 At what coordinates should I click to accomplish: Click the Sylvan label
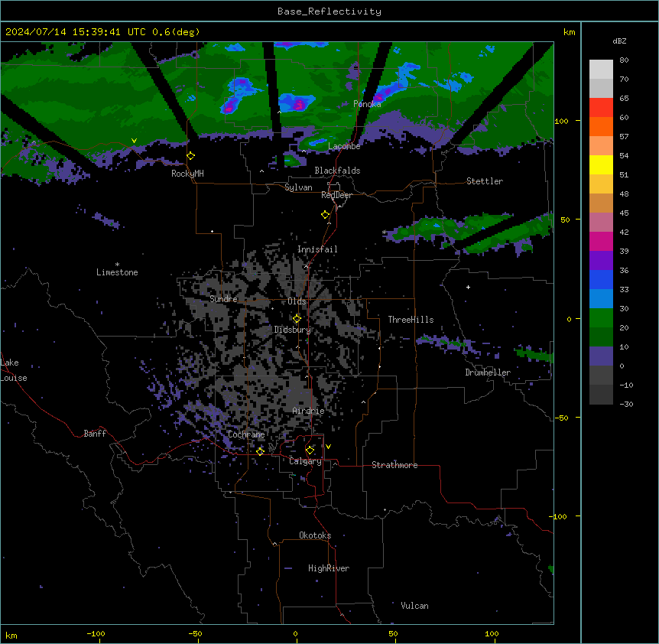pyautogui.click(x=298, y=187)
